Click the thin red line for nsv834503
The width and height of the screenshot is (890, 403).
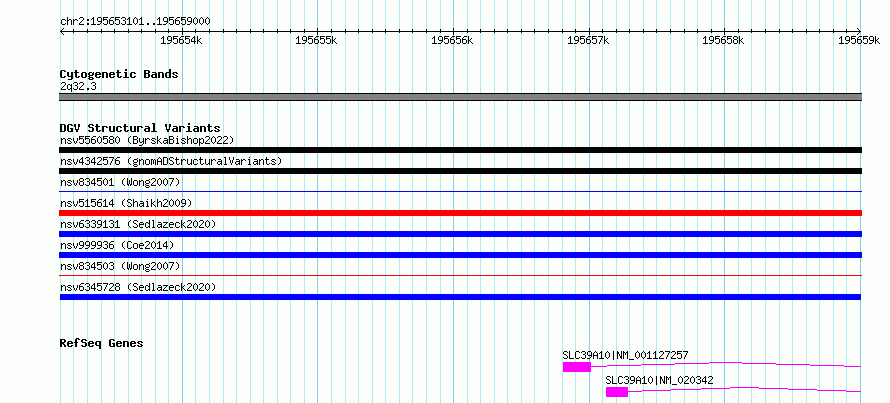point(460,275)
